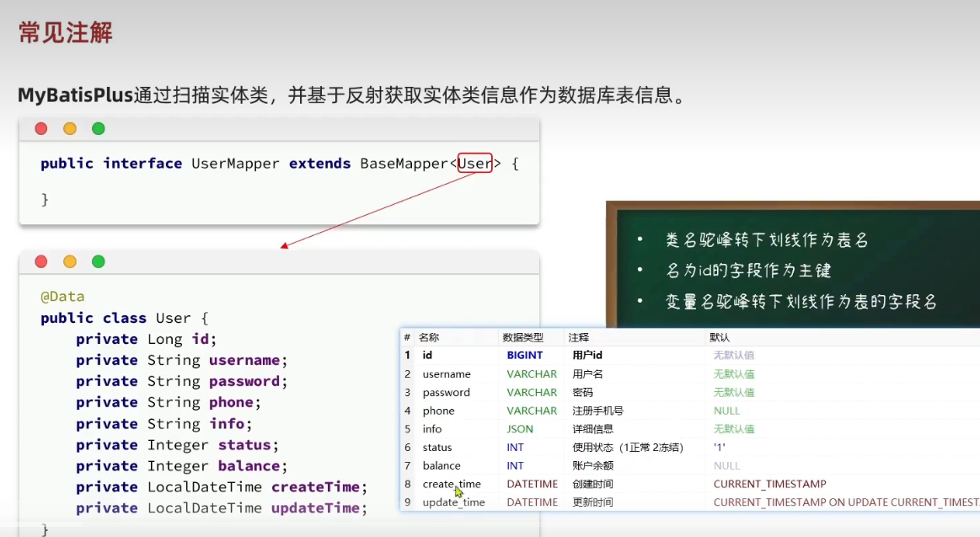Image resolution: width=980 pixels, height=537 pixels.
Task: Click the JSON data type of info
Action: tap(520, 429)
